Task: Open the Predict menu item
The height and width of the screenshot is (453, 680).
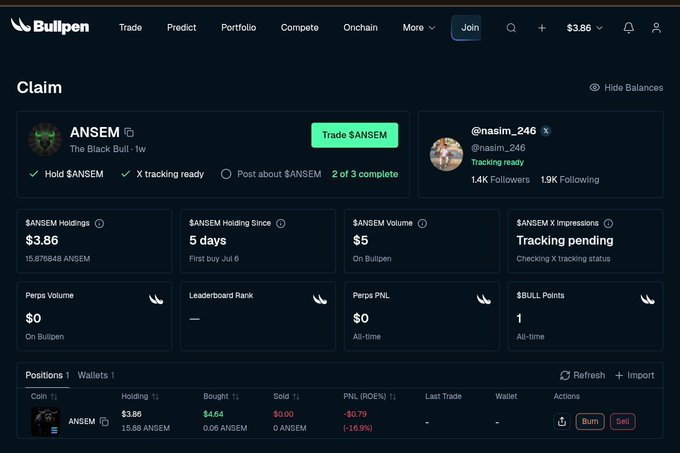Action: tap(182, 28)
